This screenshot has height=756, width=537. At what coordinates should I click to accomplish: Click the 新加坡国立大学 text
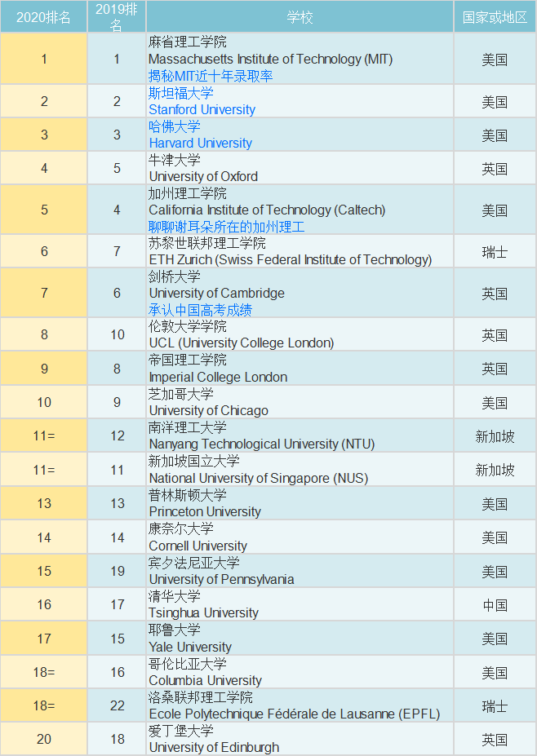(x=194, y=462)
